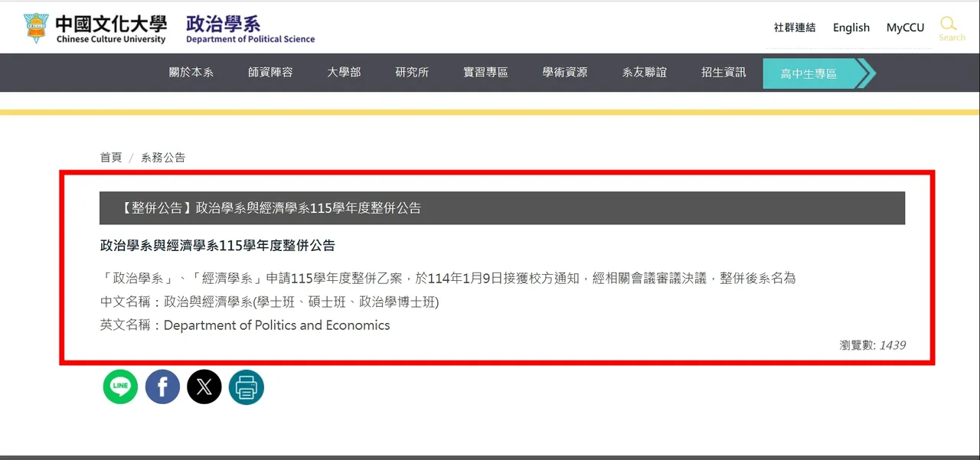Expand the 學術資源 menu

tap(564, 72)
